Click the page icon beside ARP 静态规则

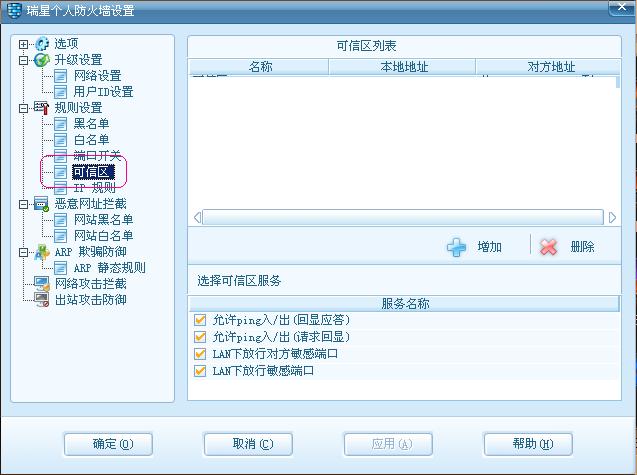tap(61, 268)
